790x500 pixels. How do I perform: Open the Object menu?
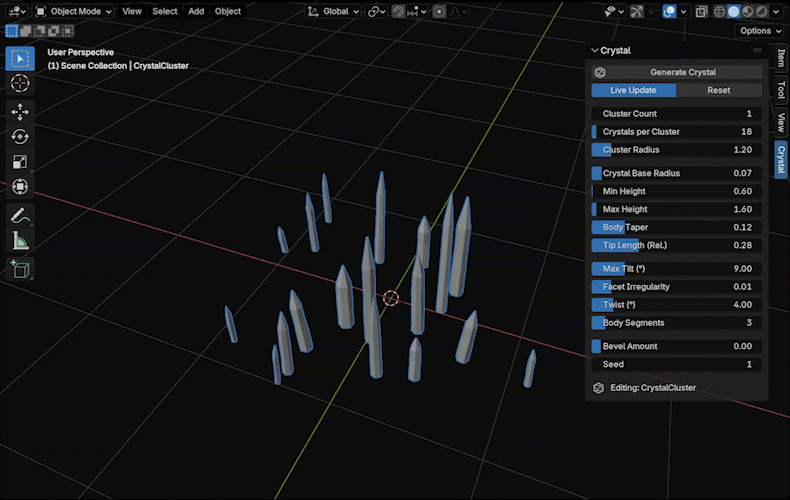[228, 11]
